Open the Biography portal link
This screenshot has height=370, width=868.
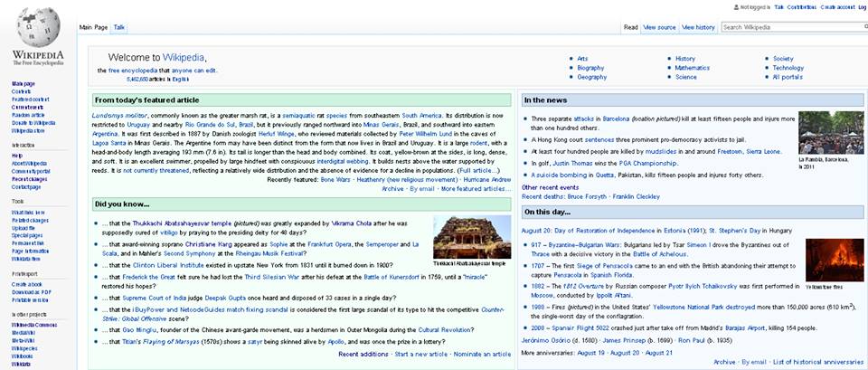(590, 68)
